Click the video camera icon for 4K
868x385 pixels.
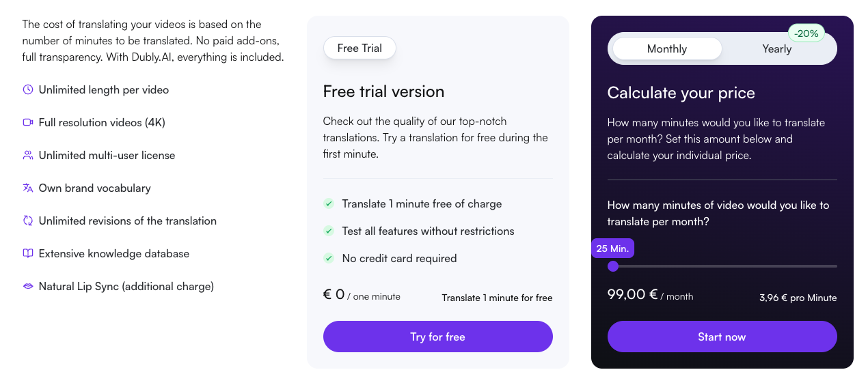click(x=28, y=122)
